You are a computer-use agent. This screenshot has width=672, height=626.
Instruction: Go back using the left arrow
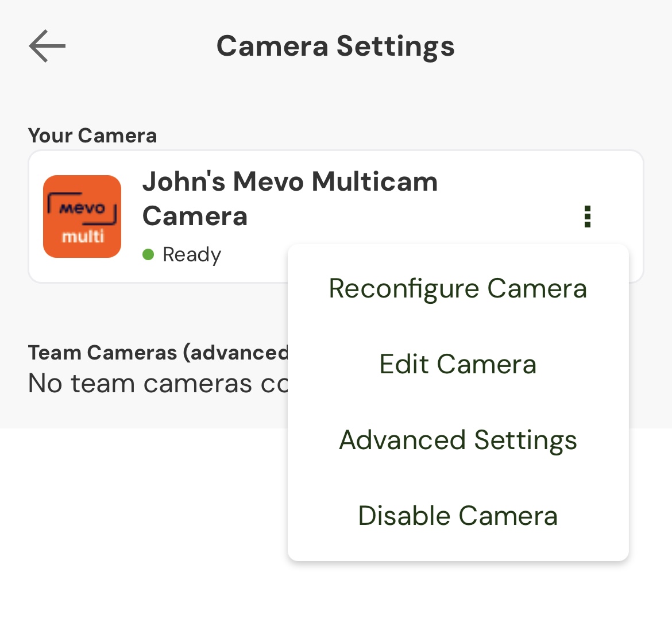pyautogui.click(x=47, y=46)
